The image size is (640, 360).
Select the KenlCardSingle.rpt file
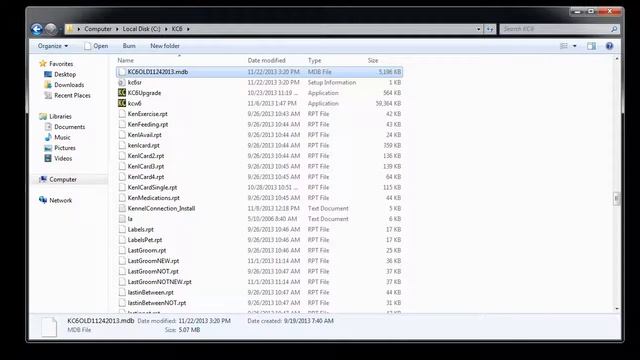[152, 187]
